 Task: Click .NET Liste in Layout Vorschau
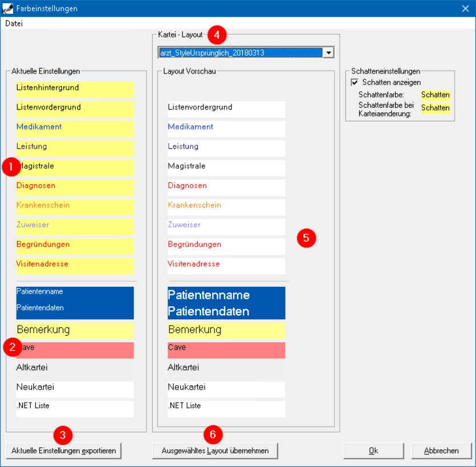pos(226,409)
